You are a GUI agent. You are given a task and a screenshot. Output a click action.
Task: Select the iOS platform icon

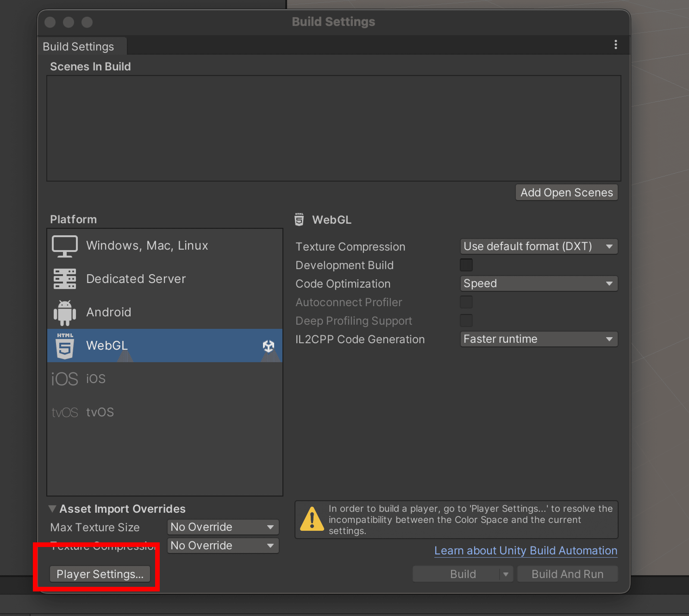click(x=65, y=379)
